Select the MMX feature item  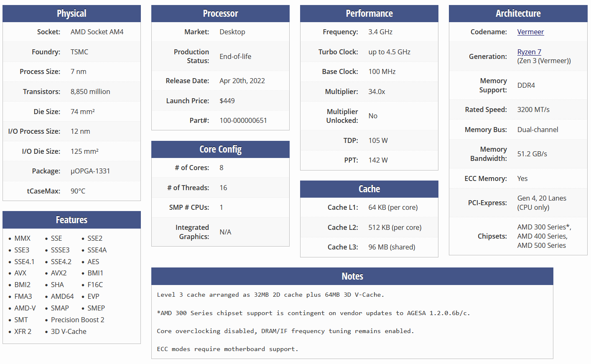coord(23,238)
